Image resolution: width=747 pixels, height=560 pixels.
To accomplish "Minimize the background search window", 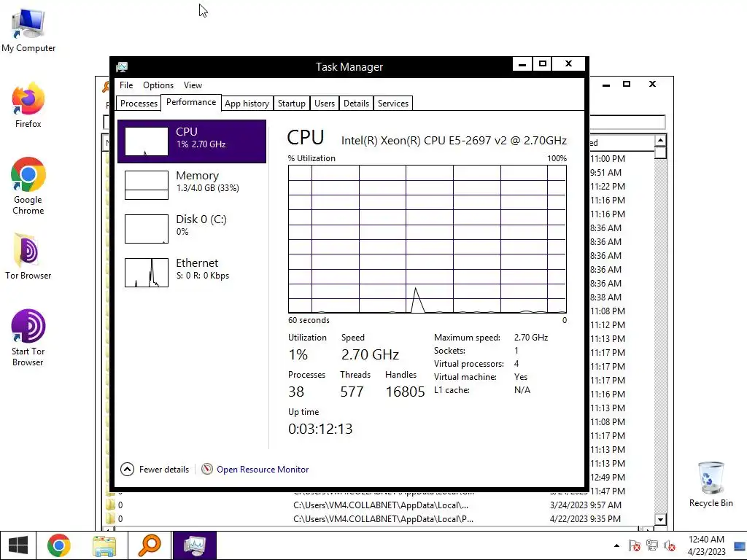I will [606, 85].
